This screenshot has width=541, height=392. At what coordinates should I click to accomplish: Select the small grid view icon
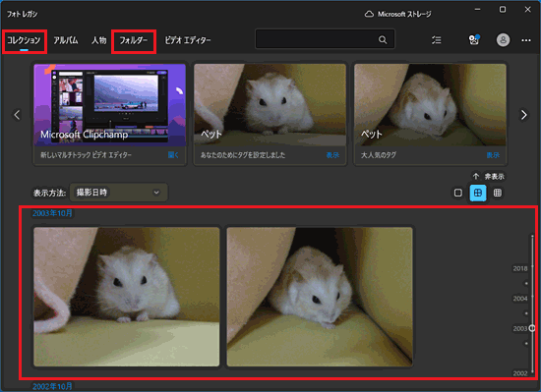click(497, 193)
